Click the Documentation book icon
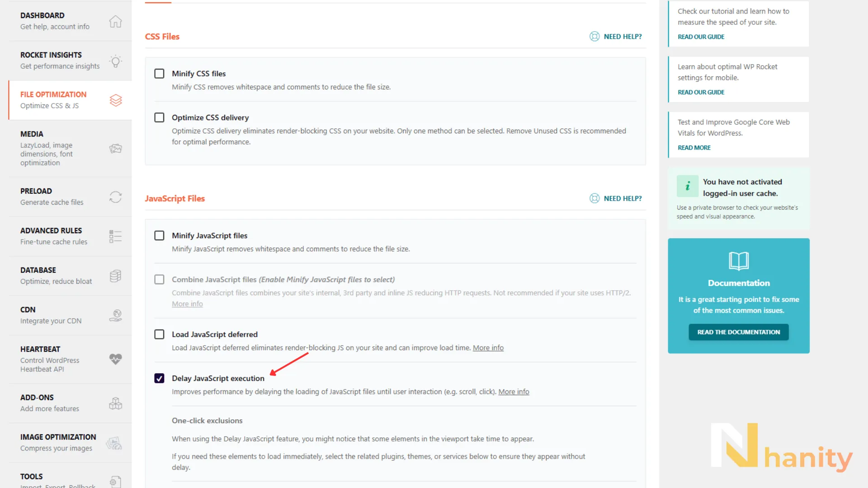The image size is (868, 488). click(x=739, y=261)
